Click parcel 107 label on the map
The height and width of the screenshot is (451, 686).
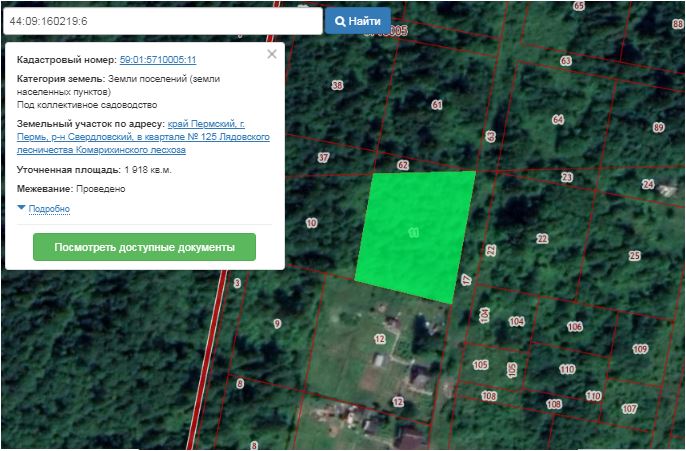[629, 409]
